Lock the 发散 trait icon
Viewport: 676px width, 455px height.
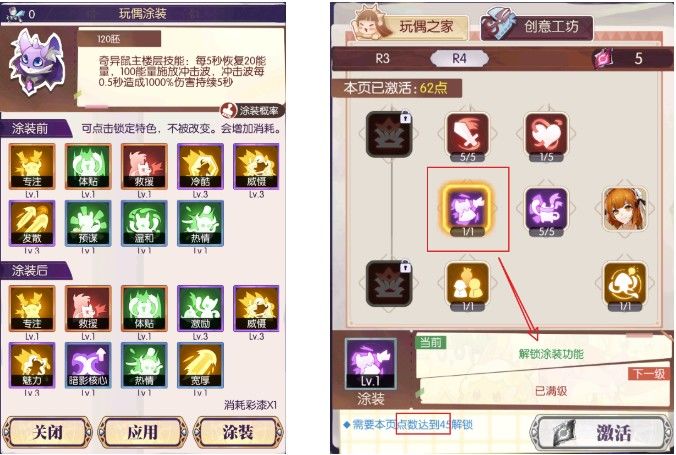[32, 223]
